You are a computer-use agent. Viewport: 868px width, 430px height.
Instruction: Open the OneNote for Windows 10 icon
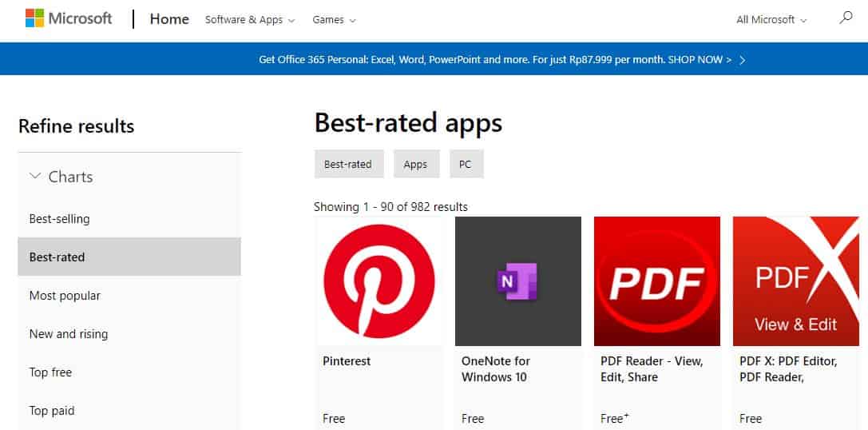518,281
